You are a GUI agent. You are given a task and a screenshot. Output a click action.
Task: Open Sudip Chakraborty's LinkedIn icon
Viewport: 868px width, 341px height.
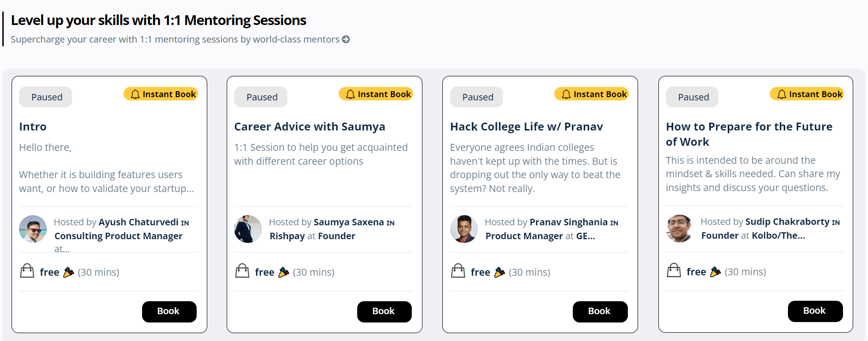pyautogui.click(x=836, y=223)
